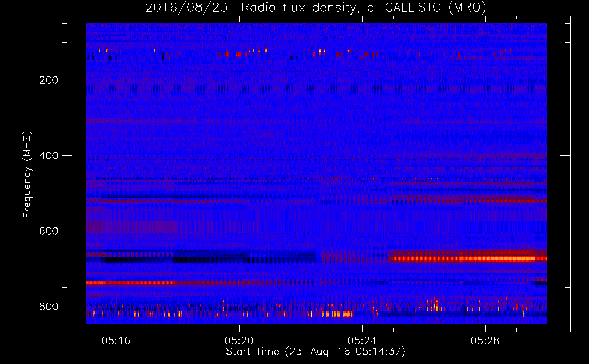Screen dimensions: 589x364
Task: Click the 05:20 time tick label
Action: point(239,341)
